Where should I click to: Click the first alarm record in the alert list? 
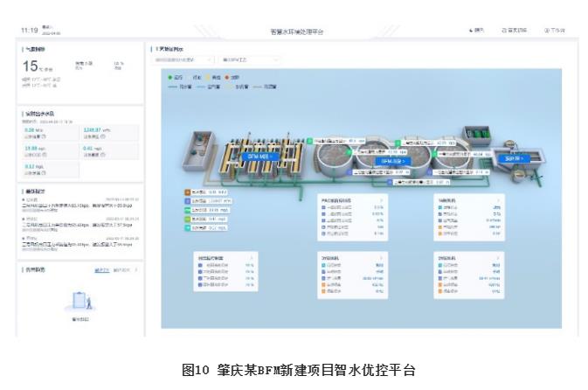(79, 205)
